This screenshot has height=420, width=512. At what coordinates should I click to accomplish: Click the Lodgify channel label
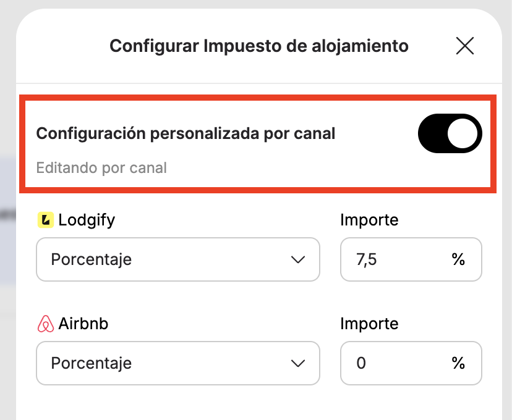(87, 220)
